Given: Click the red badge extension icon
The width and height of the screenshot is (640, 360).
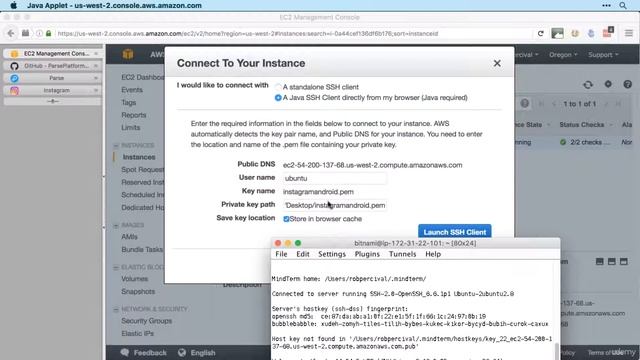Looking at the screenshot, I should tap(608, 33).
